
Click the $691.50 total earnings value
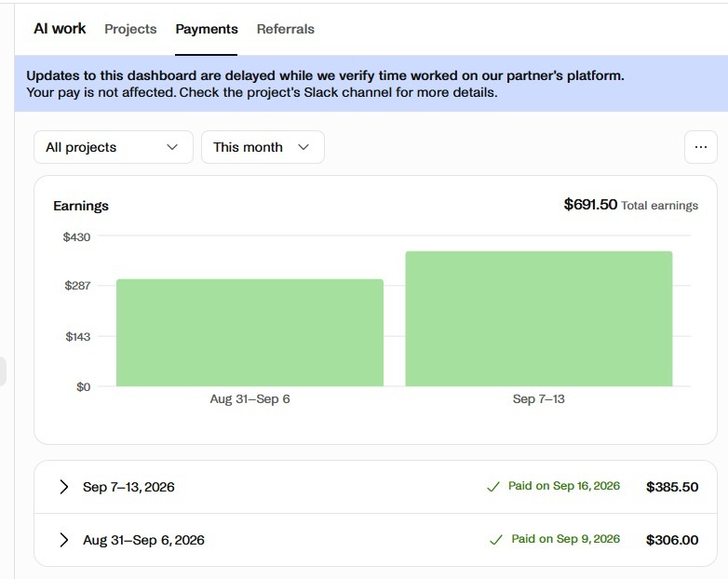point(590,204)
